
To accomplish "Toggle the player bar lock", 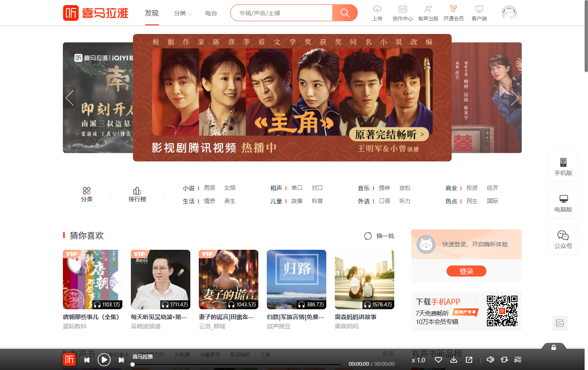I will click(554, 347).
